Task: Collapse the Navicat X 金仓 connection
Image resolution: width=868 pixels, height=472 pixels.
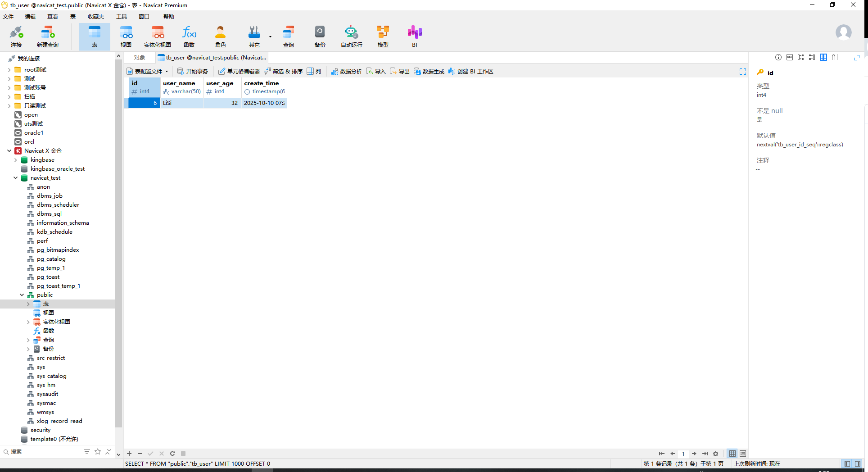Action: [x=9, y=151]
